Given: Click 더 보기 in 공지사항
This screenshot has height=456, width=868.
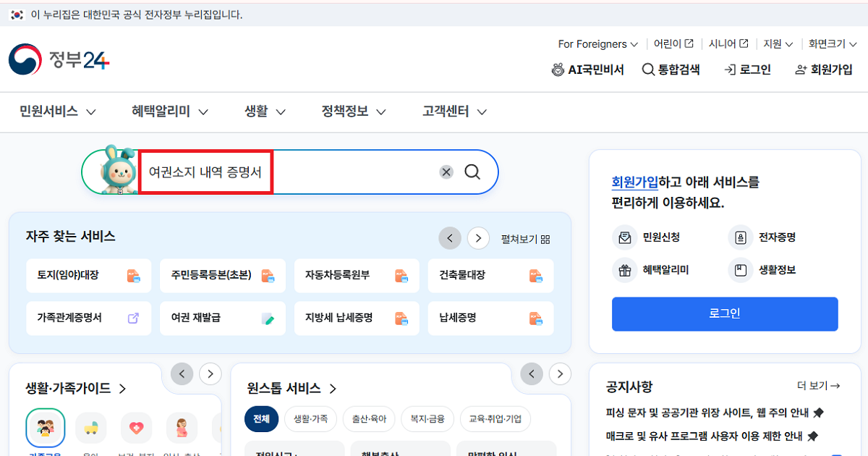Looking at the screenshot, I should click(x=818, y=387).
